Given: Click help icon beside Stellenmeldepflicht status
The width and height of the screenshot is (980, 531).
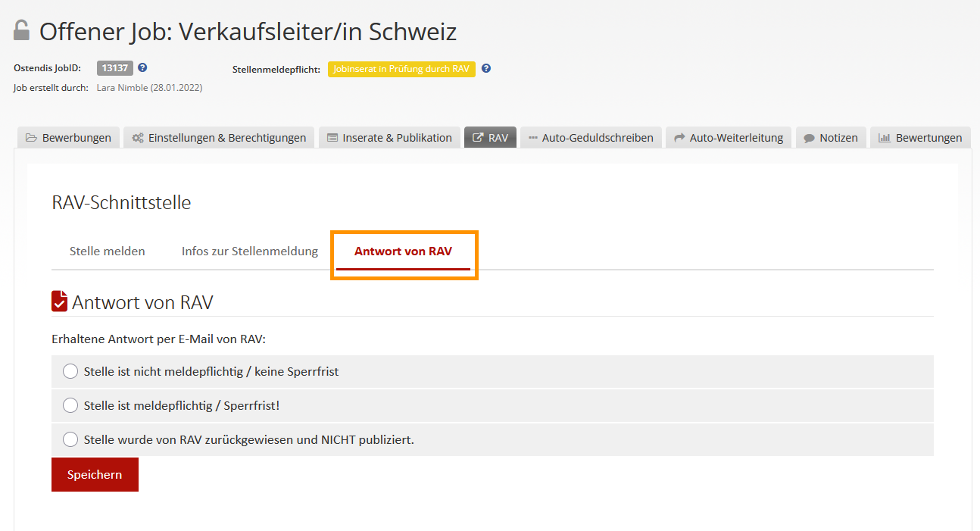Looking at the screenshot, I should coord(486,68).
